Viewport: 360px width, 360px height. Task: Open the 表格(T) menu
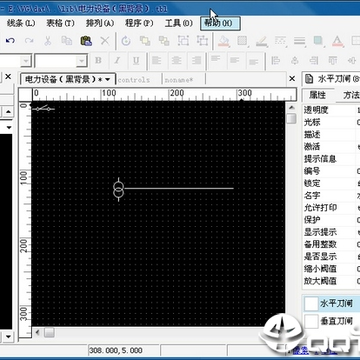click(60, 23)
